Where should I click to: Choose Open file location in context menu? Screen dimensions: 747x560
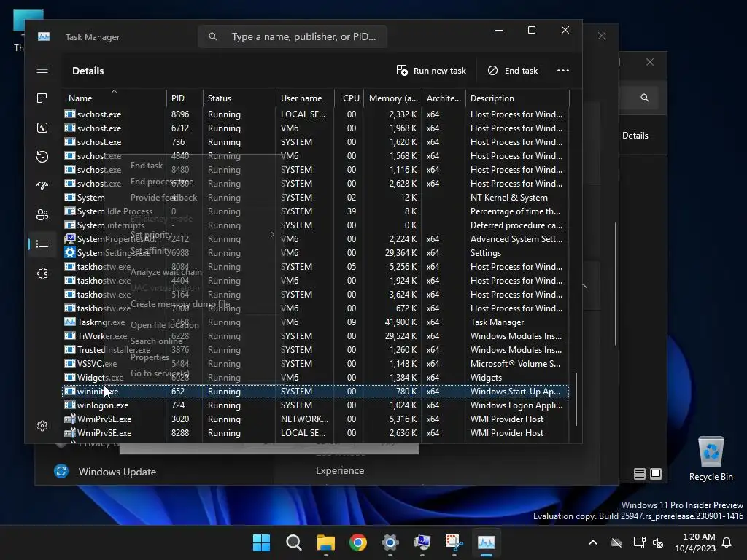[x=165, y=324]
